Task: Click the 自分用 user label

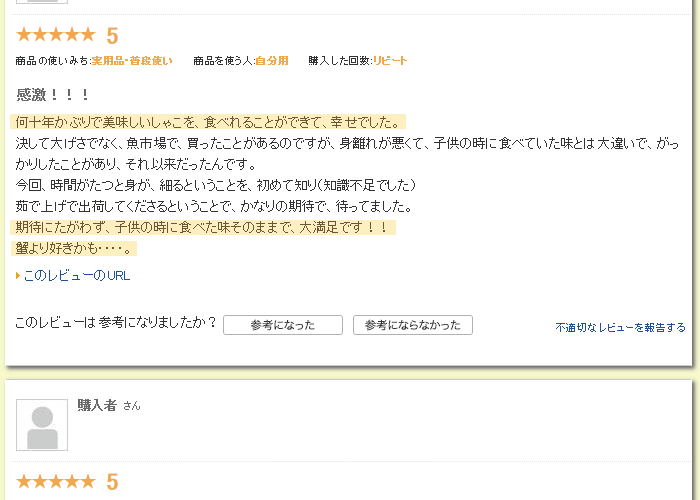Action: point(272,61)
